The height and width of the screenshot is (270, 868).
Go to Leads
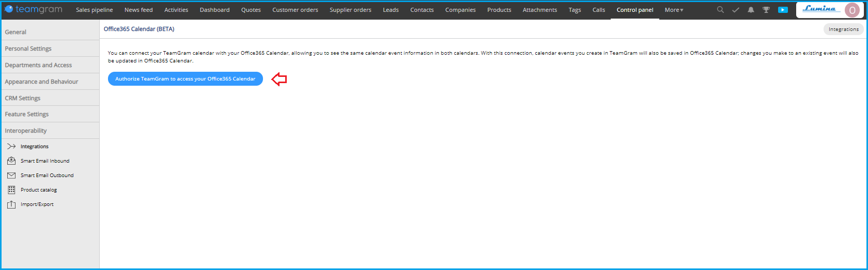391,10
